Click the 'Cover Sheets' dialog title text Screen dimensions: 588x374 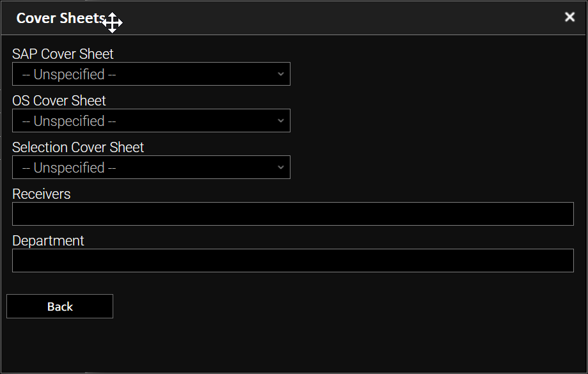tap(60, 18)
